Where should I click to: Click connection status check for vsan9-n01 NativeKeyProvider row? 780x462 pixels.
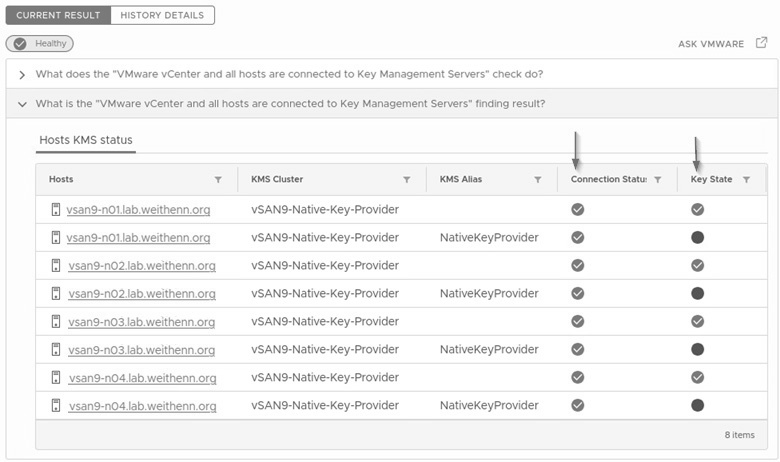coord(578,237)
